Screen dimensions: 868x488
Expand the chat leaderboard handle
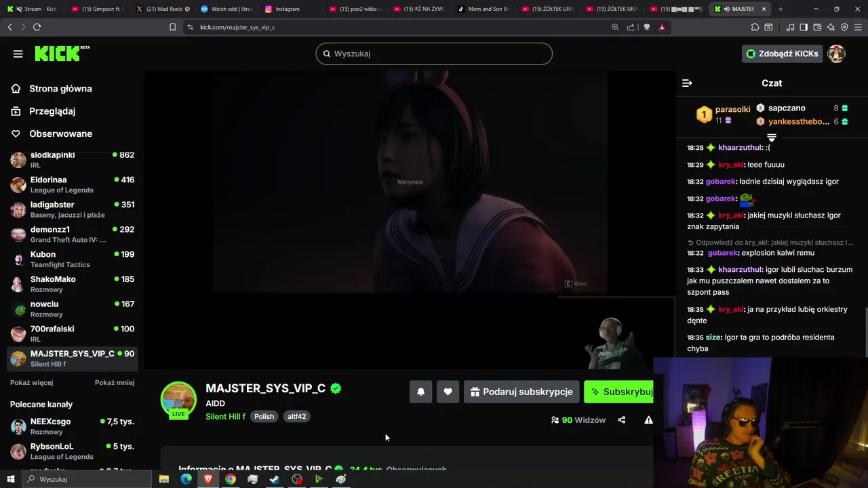[772, 138]
